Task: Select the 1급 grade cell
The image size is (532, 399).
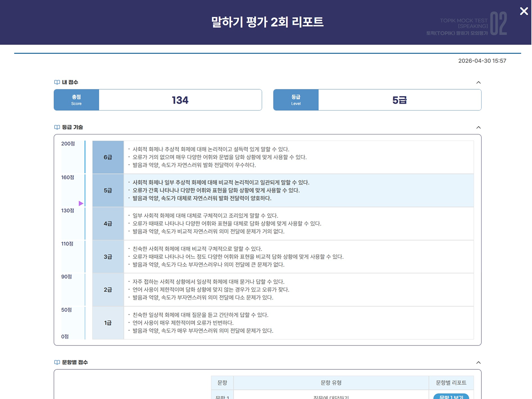Action: point(108,323)
